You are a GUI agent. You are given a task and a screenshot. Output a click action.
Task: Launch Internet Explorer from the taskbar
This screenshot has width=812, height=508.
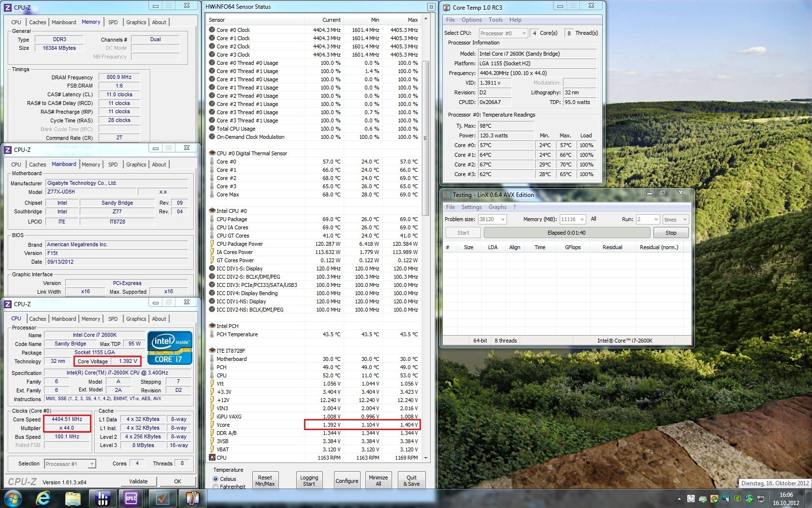[43, 498]
